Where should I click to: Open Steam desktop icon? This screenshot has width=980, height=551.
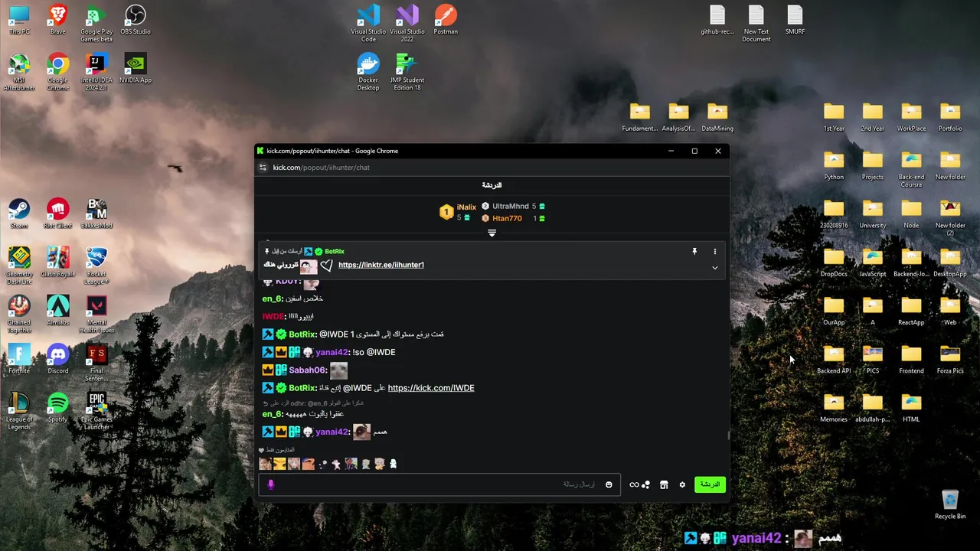pos(19,214)
